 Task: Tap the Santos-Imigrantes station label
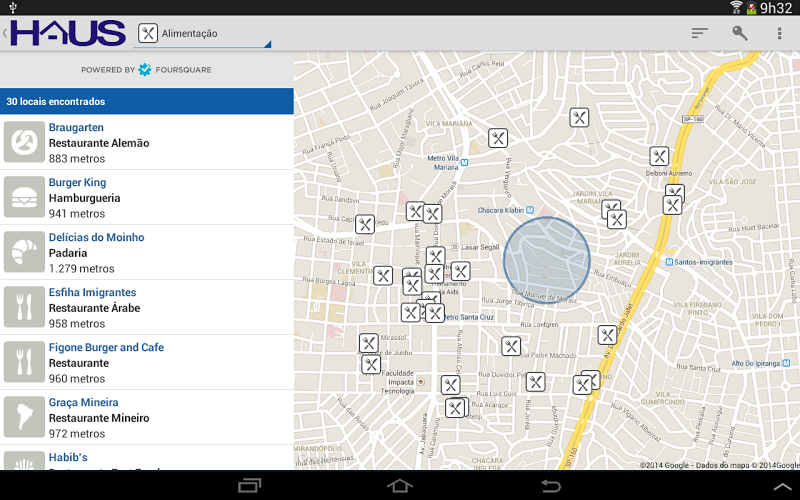coord(699,262)
